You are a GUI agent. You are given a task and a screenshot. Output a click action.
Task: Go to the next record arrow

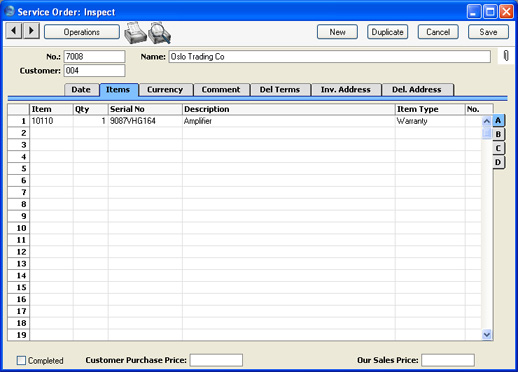[x=31, y=31]
